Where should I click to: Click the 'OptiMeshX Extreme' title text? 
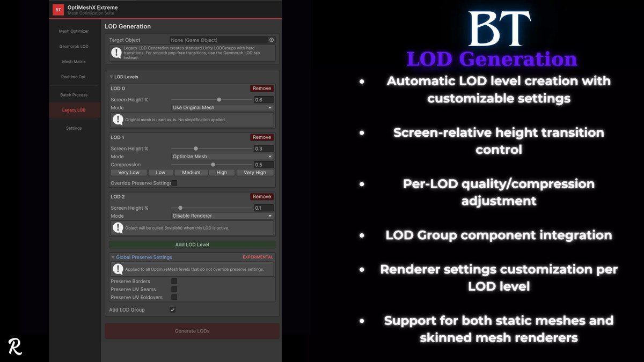pyautogui.click(x=93, y=8)
